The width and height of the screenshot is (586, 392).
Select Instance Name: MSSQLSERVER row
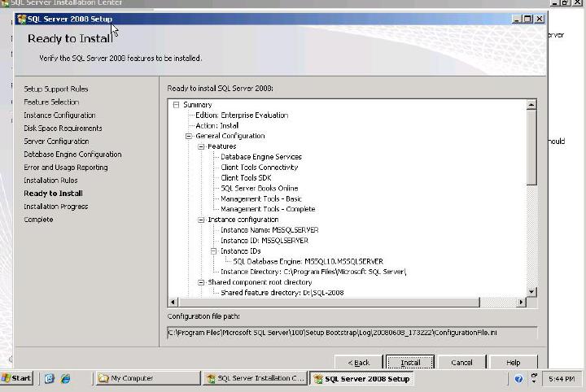pyautogui.click(x=269, y=230)
